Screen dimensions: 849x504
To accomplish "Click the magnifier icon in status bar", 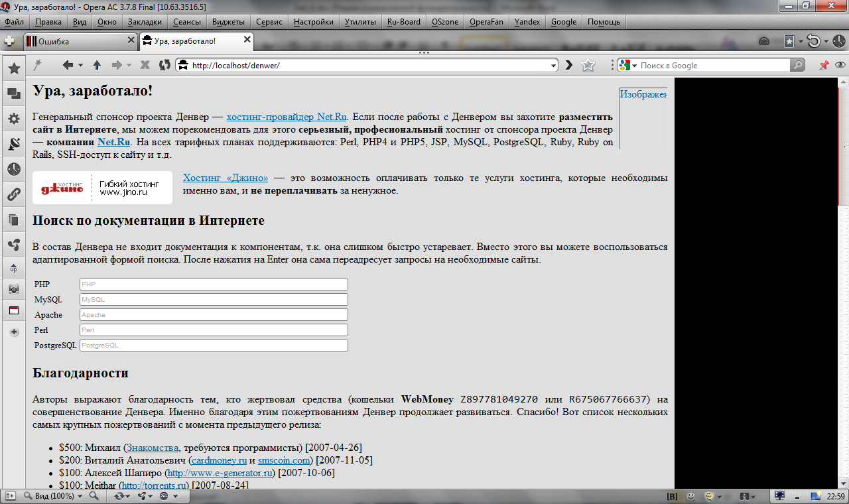I will pos(94,496).
